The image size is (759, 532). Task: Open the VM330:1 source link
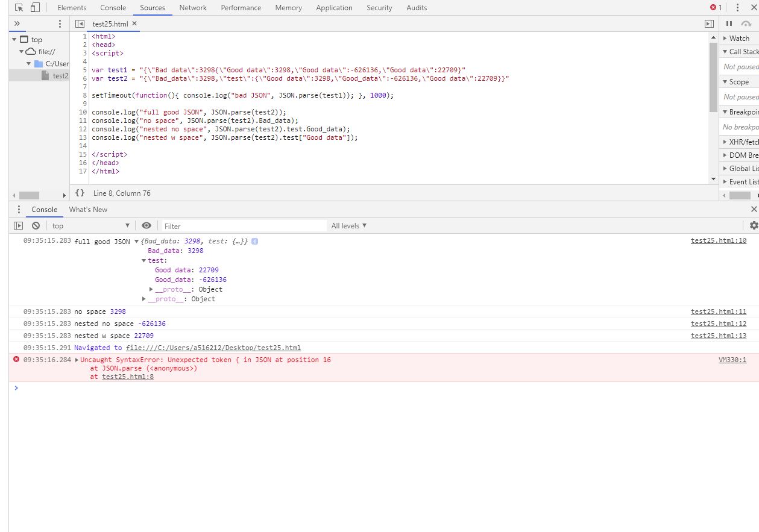[x=732, y=360]
